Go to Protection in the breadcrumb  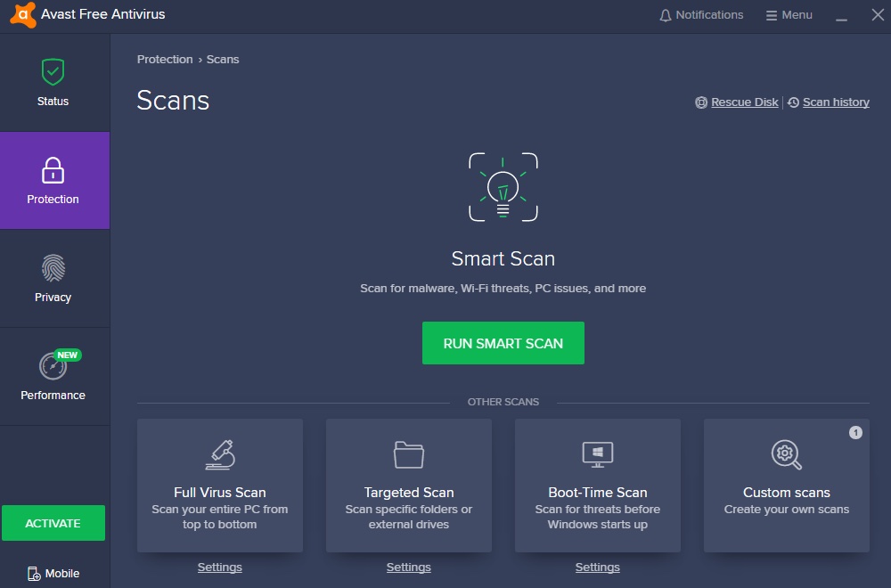165,59
